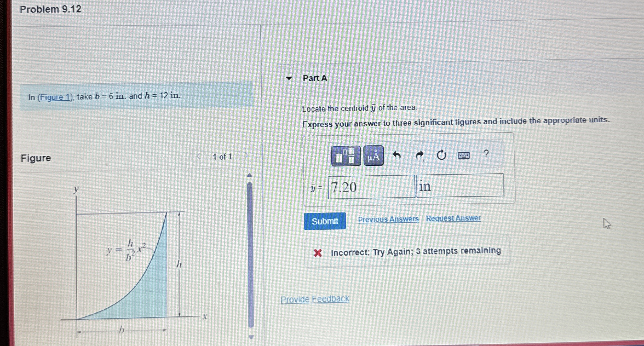Click the figure scrollbar down arrow

point(251,337)
